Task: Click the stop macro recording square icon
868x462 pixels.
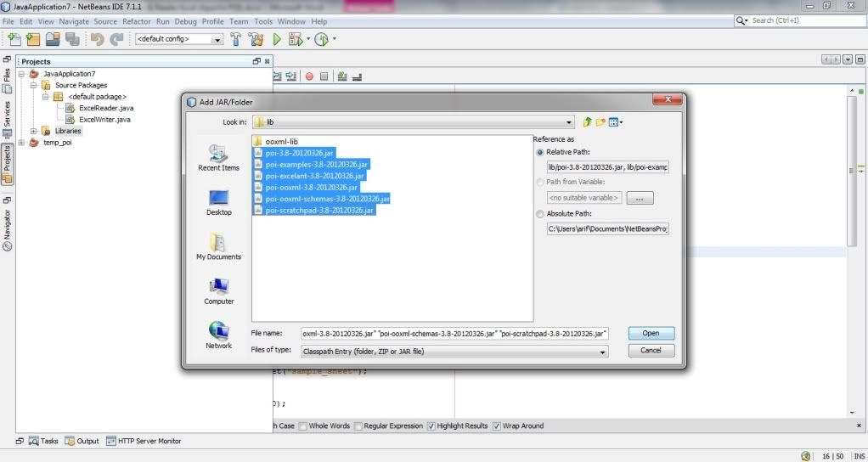Action: (x=324, y=77)
